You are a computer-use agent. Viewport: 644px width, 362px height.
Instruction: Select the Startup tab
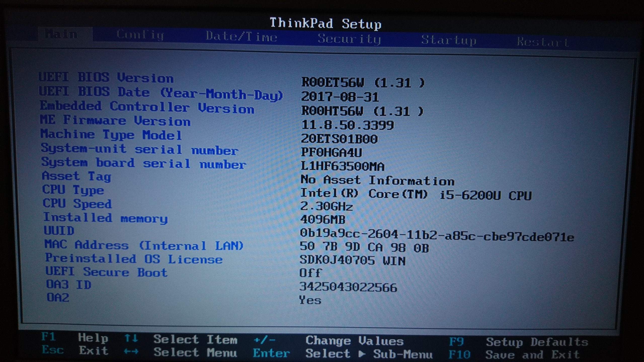click(449, 40)
